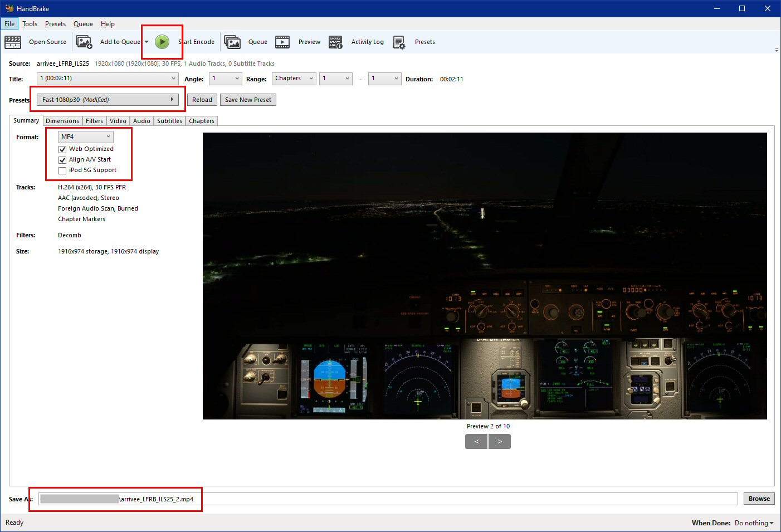Switch to the Video tab
This screenshot has height=532, width=781.
click(x=118, y=121)
